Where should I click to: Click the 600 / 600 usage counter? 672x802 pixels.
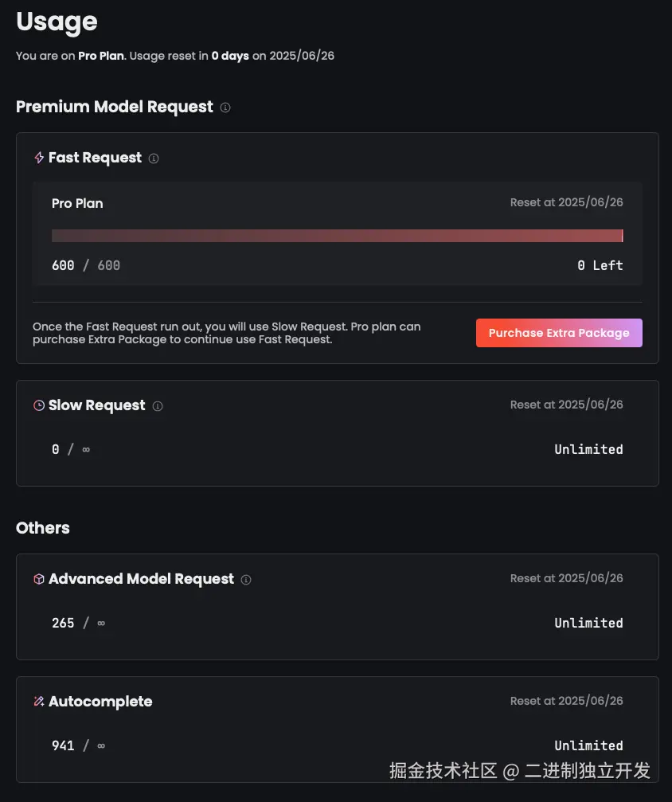coord(86,265)
